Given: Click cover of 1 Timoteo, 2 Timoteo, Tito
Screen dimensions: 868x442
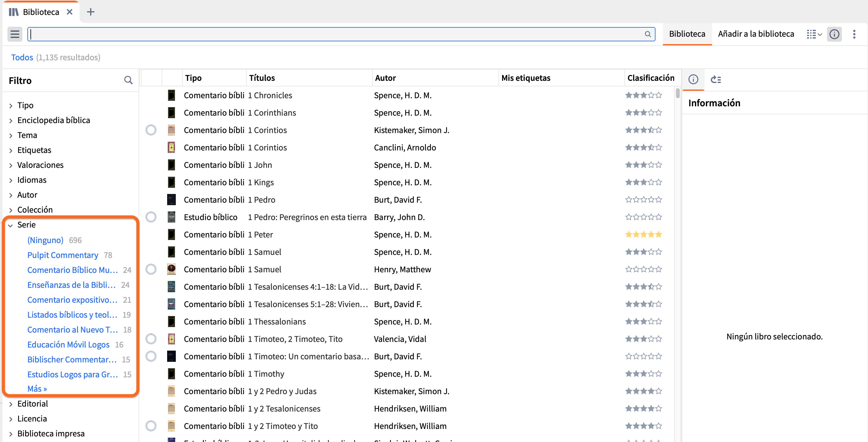Looking at the screenshot, I should (x=171, y=339).
